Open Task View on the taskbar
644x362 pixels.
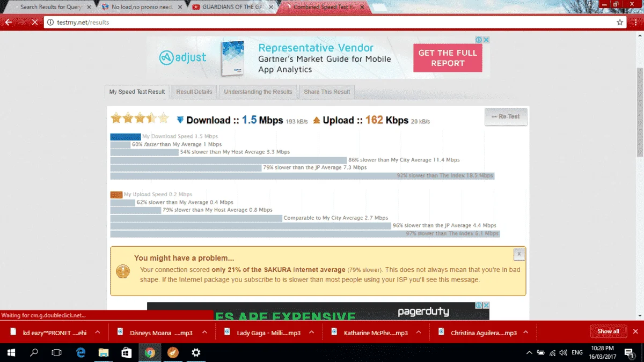tap(56, 352)
